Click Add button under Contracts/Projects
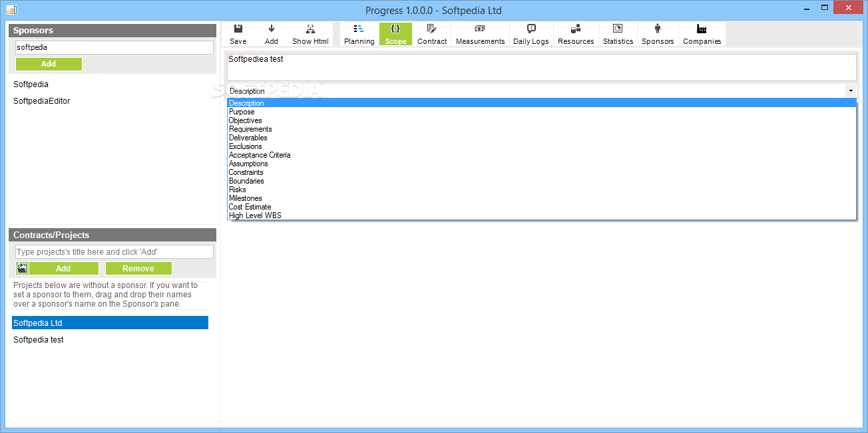Viewport: 868px width, 433px height. point(63,268)
